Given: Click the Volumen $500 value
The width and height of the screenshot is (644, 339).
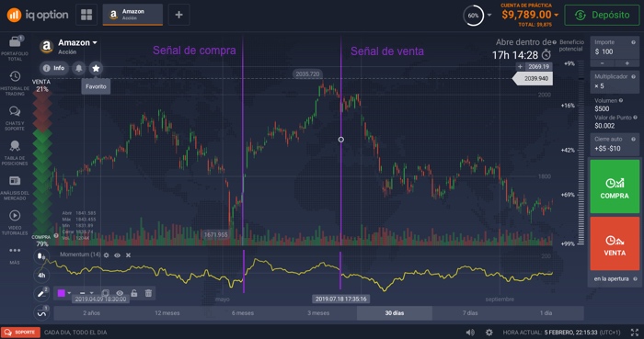Looking at the screenshot, I should point(602,108).
